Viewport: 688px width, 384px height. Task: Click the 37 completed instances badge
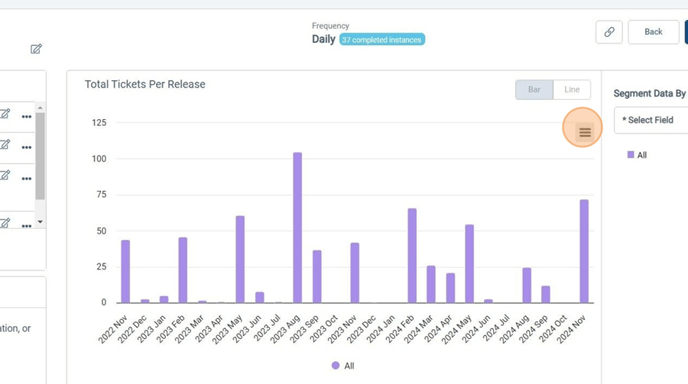[x=382, y=39]
